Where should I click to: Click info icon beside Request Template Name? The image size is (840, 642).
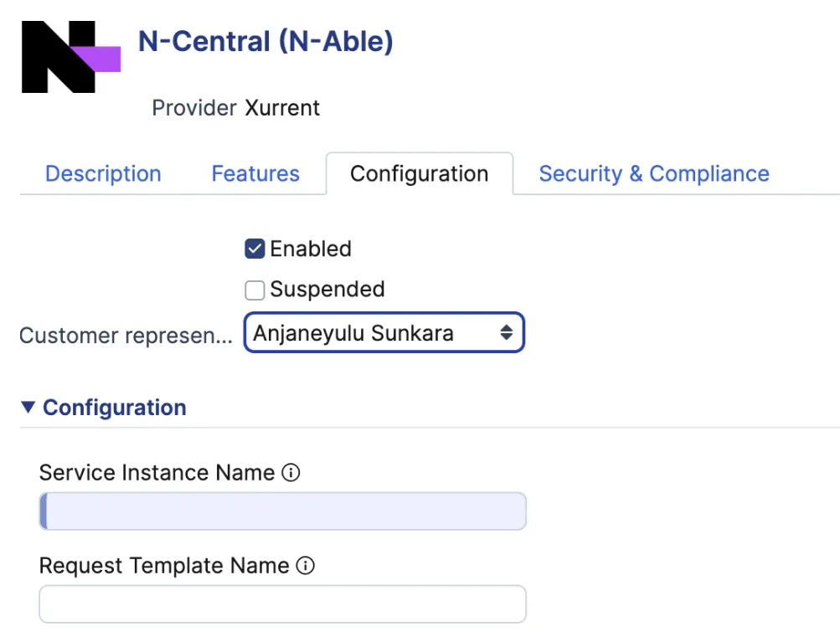[x=306, y=566]
